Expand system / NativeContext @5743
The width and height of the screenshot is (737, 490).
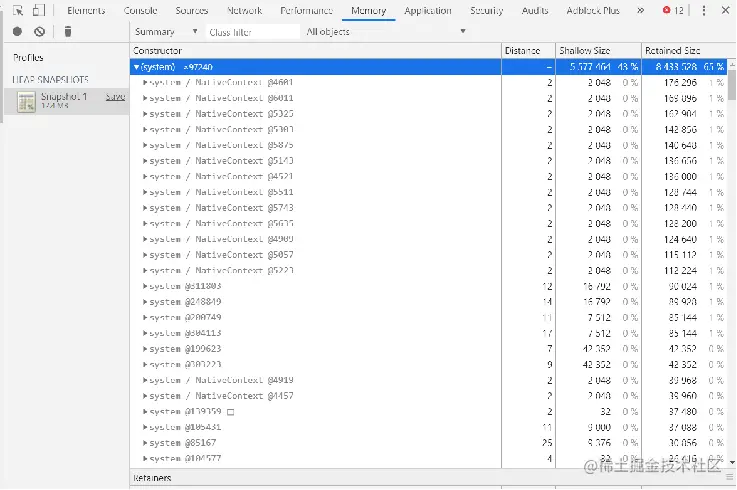tap(145, 208)
